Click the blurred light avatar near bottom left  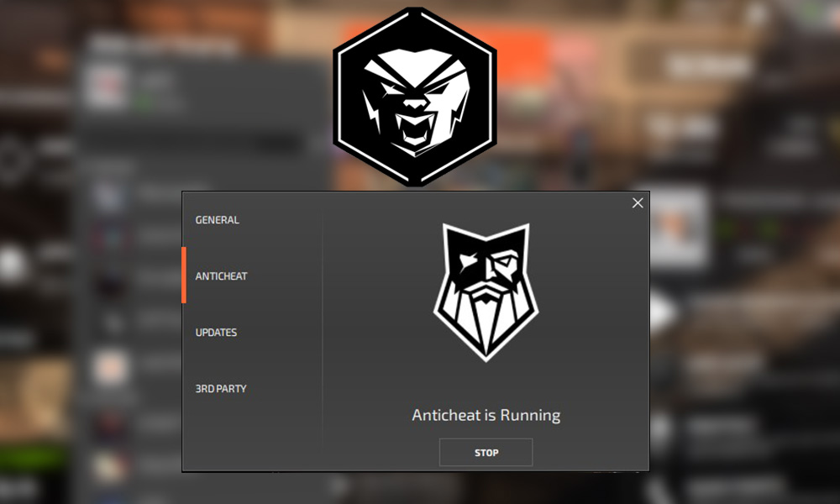(110, 466)
